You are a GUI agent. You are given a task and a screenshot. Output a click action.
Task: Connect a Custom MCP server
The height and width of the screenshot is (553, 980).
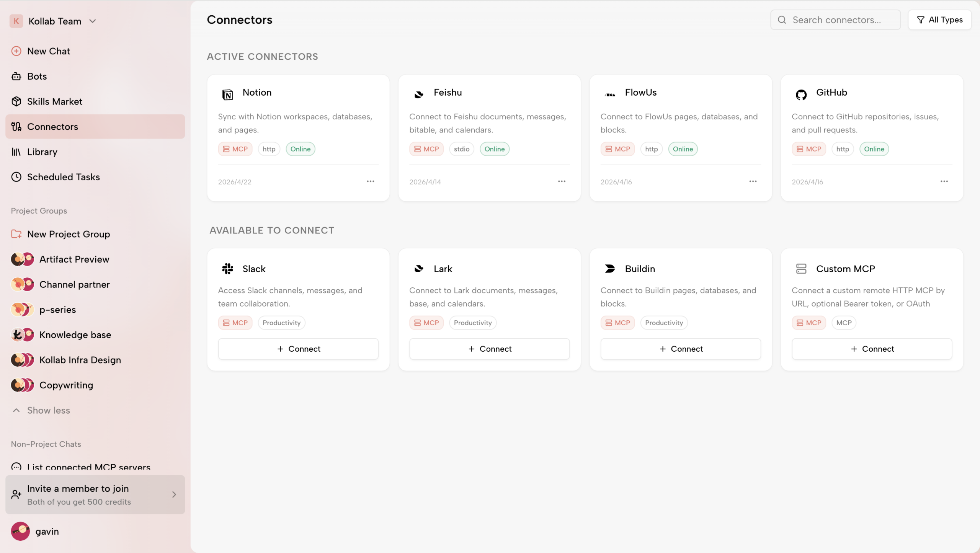872,349
